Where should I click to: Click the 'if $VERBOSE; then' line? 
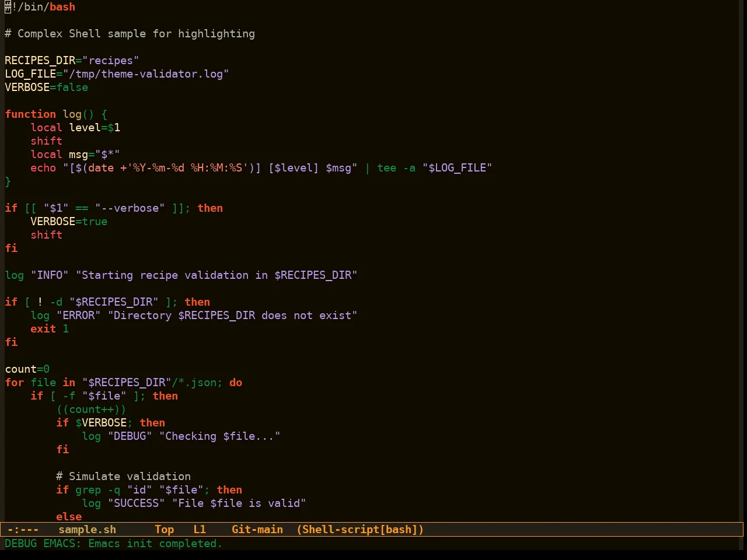coord(111,423)
